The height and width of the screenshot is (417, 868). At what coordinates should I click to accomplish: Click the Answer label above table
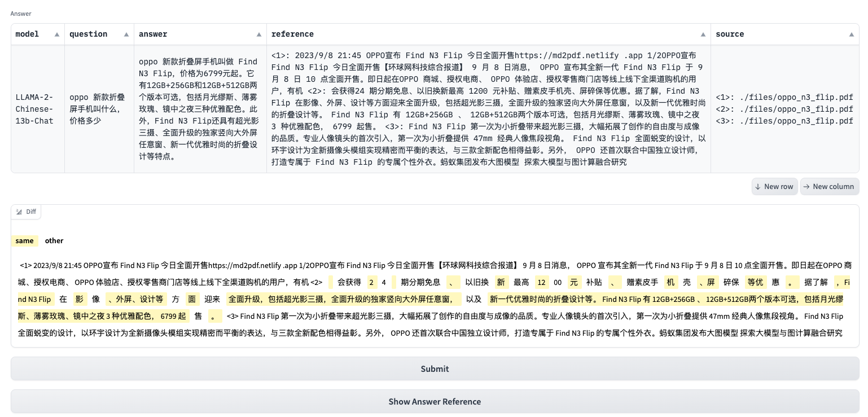[21, 14]
